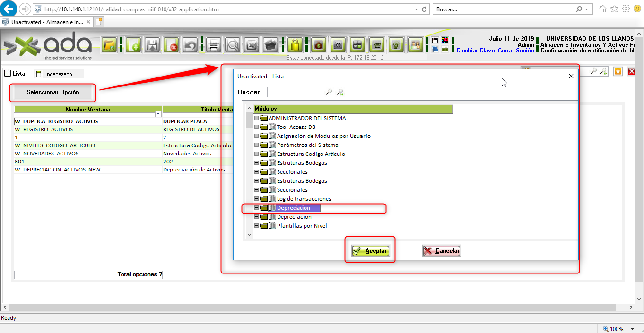Open the Lista tab
644x333 pixels.
[16, 74]
